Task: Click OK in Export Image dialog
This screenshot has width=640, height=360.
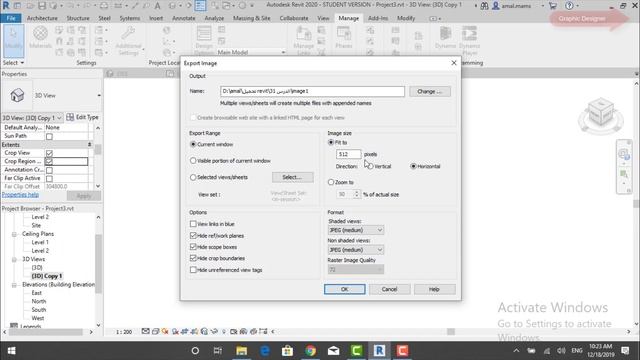Action: pos(344,289)
